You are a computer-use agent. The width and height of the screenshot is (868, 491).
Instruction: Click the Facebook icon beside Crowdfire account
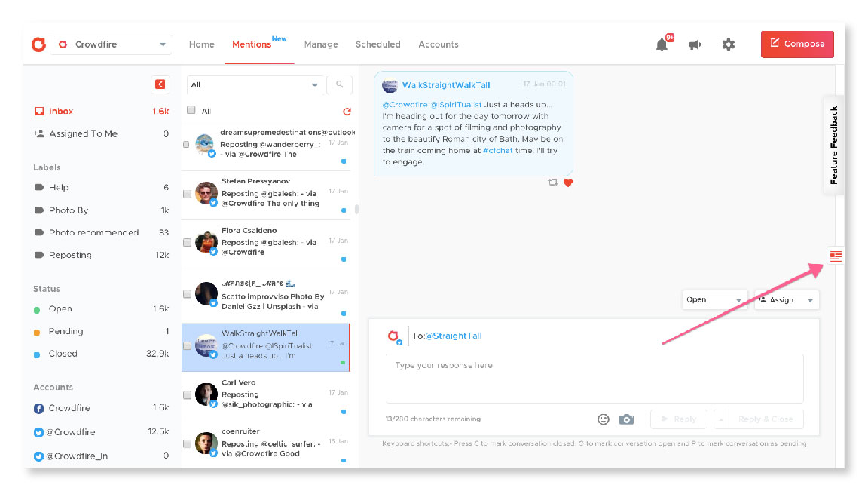pos(38,409)
